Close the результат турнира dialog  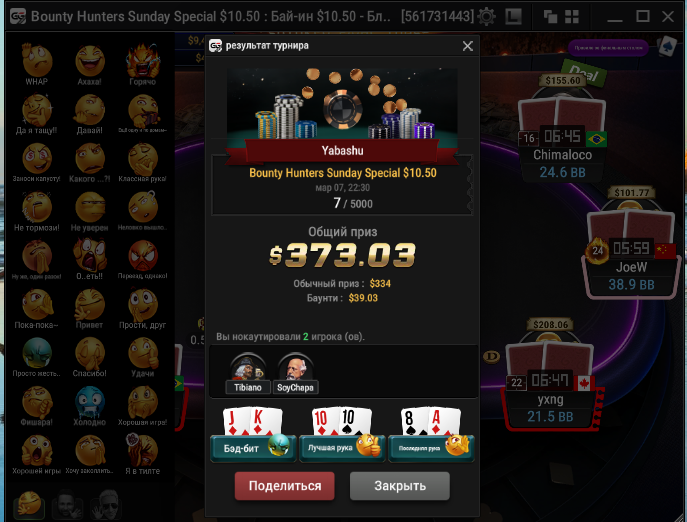467,46
